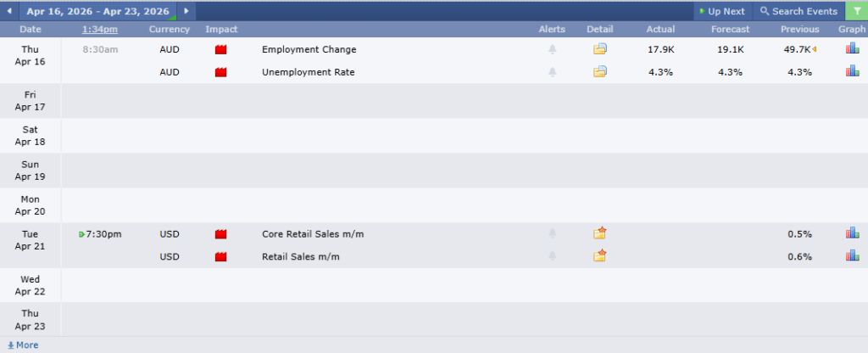The height and width of the screenshot is (353, 868).
Task: Open the Apr 16 - Apr 23 date range picker
Action: (x=97, y=11)
